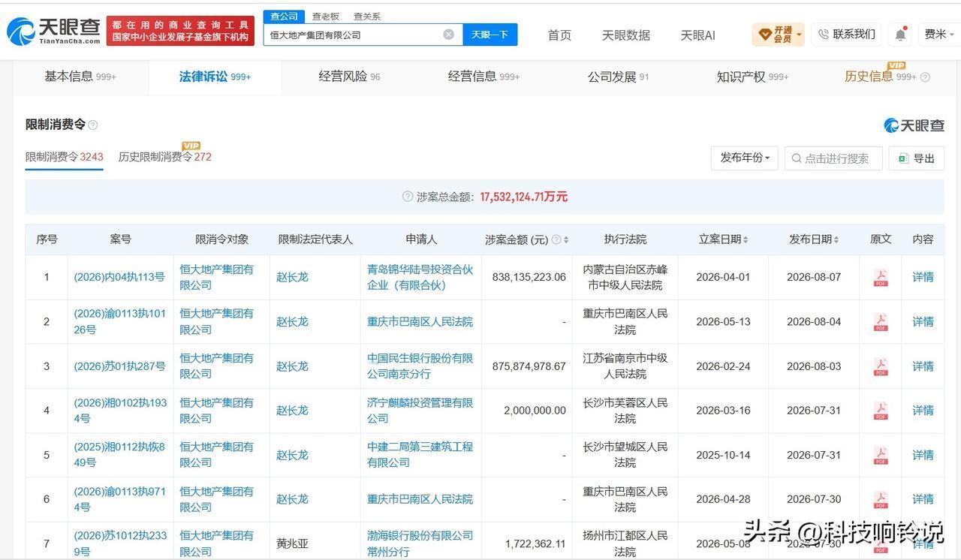Open PDF original for case row 3
This screenshot has width=961, height=560.
coord(880,366)
